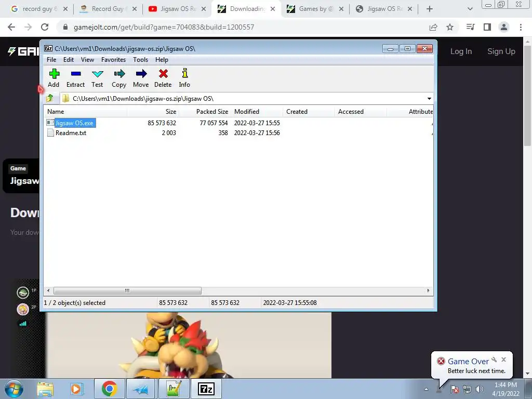Viewport: 532px width, 399px height.
Task: Click the horizontal scrollbar thumb in 7-Zip
Action: click(127, 291)
